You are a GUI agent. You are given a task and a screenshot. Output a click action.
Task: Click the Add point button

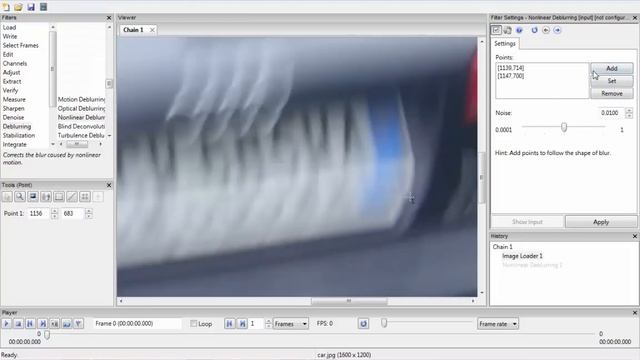[611, 68]
